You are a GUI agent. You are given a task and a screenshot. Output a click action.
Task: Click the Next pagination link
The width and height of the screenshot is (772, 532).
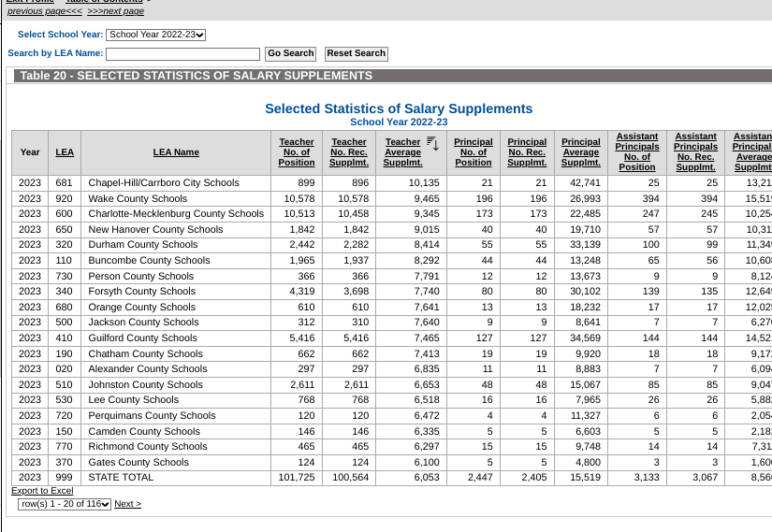click(127, 504)
